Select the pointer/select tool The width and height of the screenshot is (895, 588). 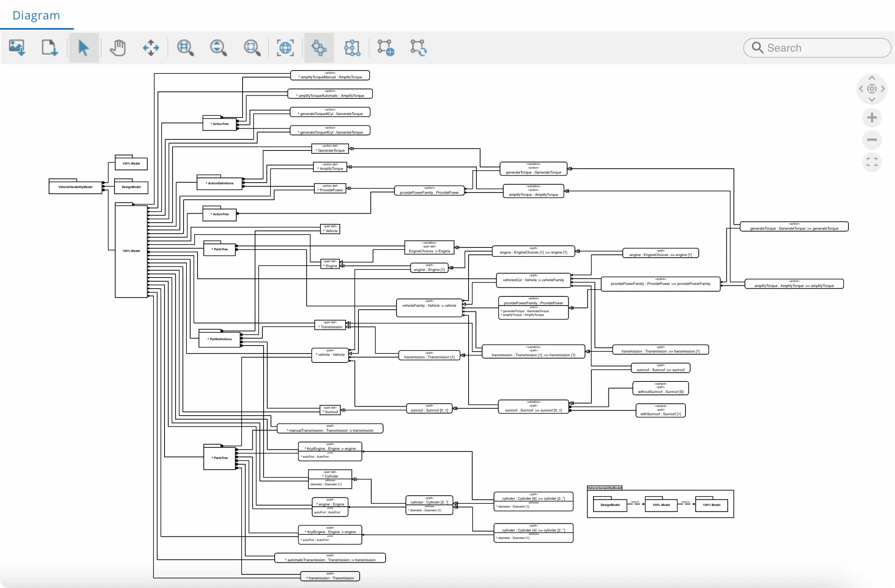[83, 48]
